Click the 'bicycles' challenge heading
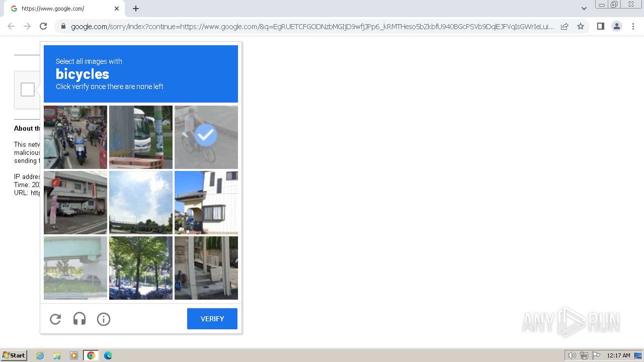Image resolution: width=644 pixels, height=362 pixels. click(x=83, y=74)
